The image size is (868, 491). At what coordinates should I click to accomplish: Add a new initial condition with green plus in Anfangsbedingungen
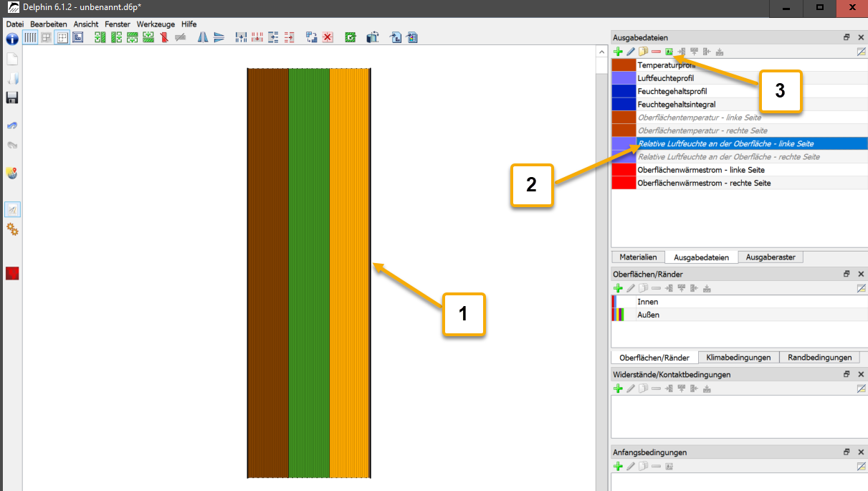click(618, 467)
